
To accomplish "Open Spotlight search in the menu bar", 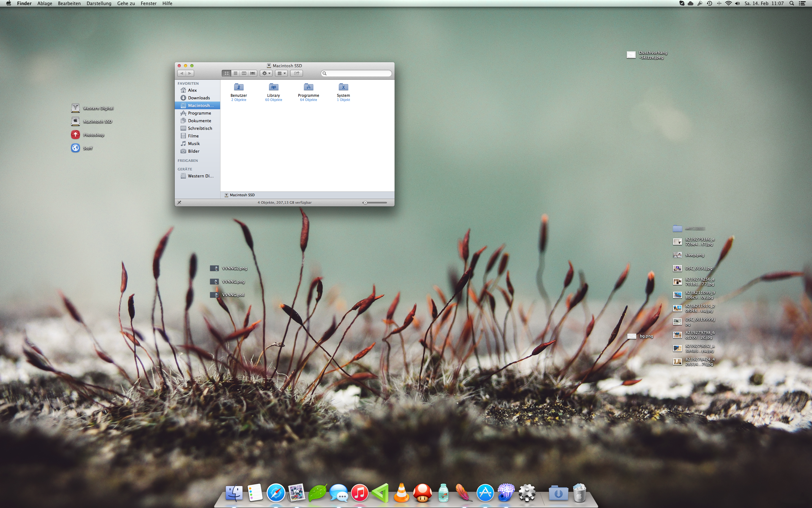I will [x=791, y=3].
